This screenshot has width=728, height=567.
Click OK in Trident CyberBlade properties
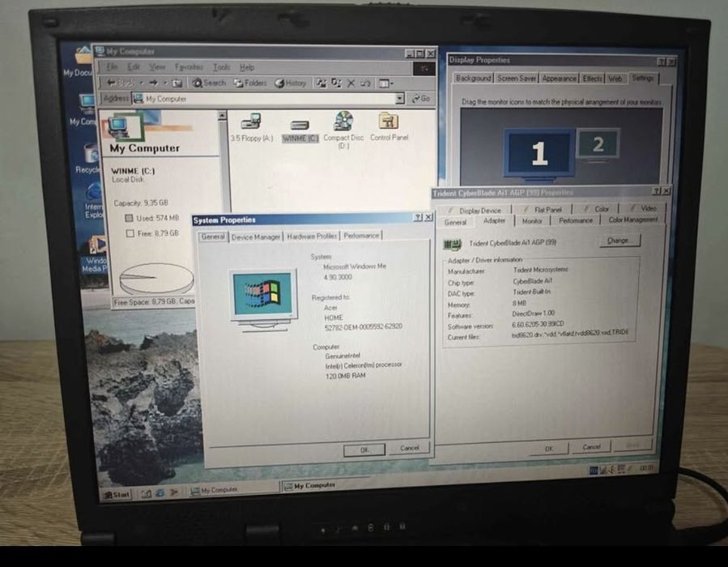pos(549,449)
